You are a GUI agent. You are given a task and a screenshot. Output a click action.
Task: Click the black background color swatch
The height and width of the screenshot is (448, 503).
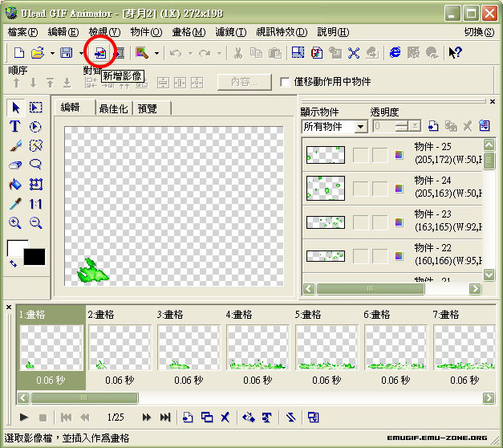[34, 257]
